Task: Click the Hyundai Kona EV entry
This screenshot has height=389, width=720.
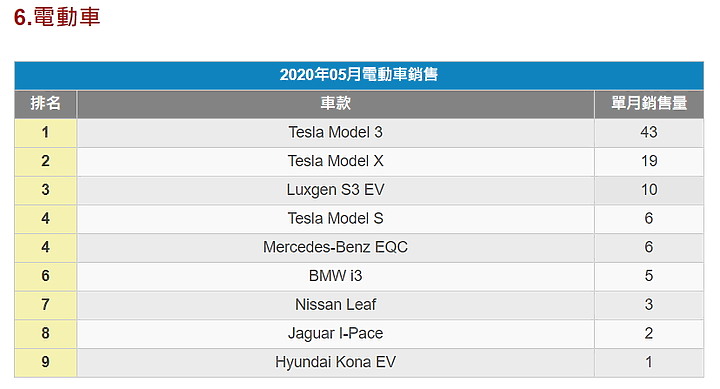Action: [336, 362]
